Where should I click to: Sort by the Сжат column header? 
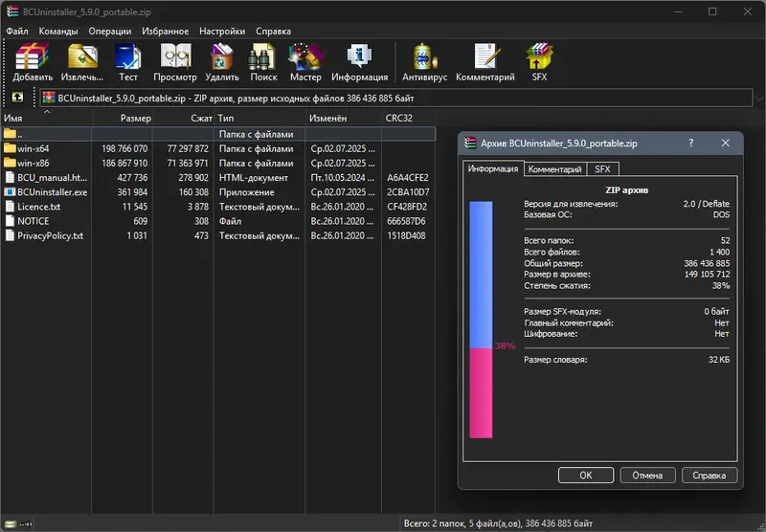point(183,118)
